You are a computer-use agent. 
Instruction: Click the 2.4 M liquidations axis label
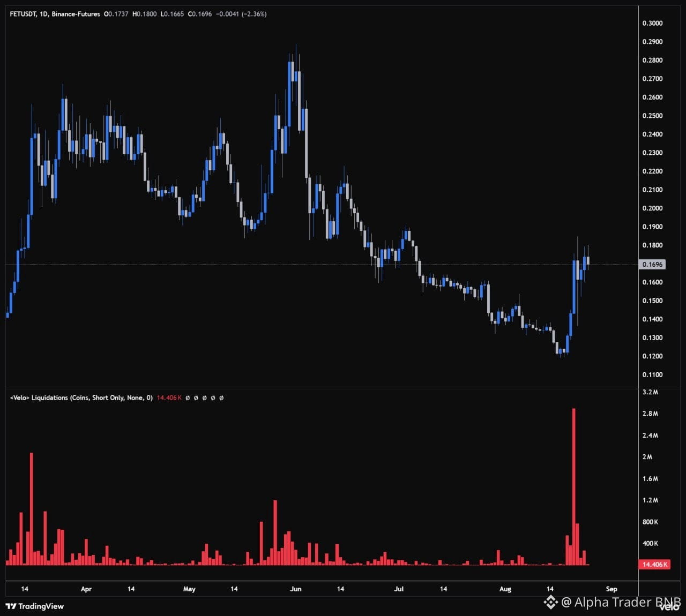click(650, 435)
